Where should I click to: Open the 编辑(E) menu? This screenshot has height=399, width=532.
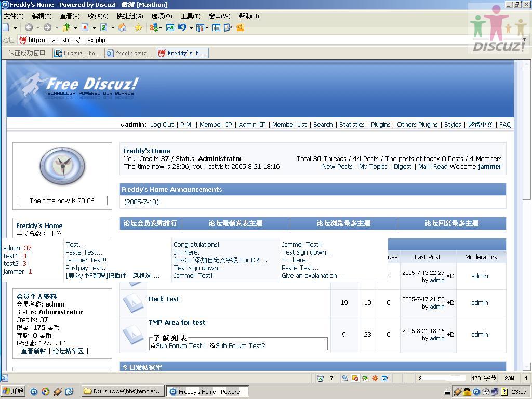click(42, 16)
